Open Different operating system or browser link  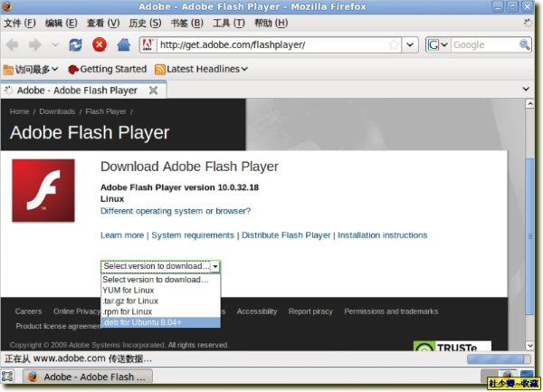(x=176, y=211)
